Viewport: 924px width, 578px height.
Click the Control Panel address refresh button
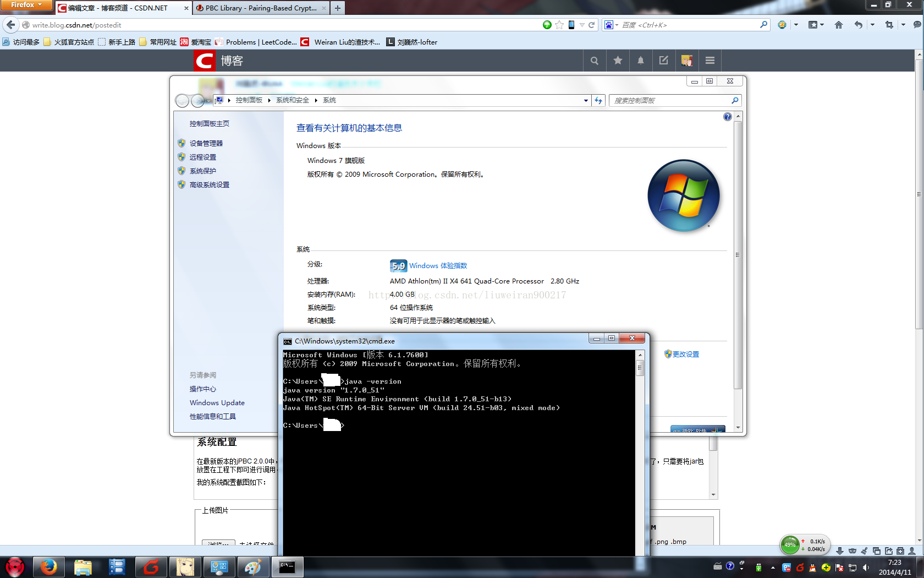599,100
